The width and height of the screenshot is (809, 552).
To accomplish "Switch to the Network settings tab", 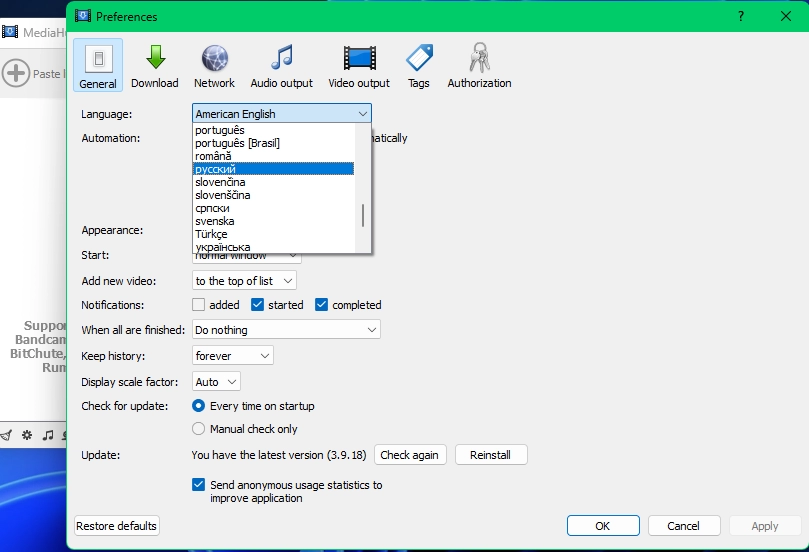I will (x=214, y=66).
